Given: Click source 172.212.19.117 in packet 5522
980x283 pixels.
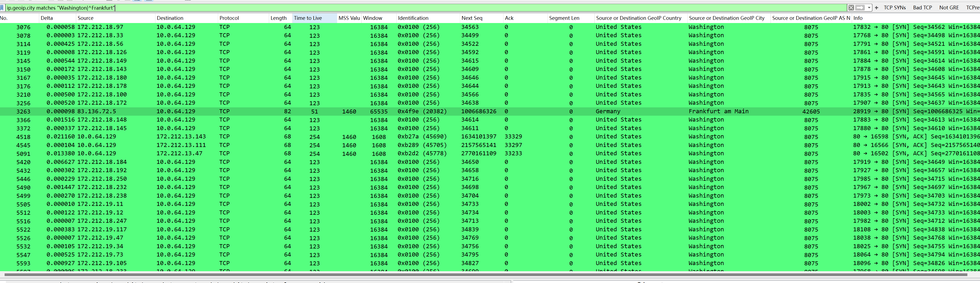Looking at the screenshot, I should coord(102,229).
